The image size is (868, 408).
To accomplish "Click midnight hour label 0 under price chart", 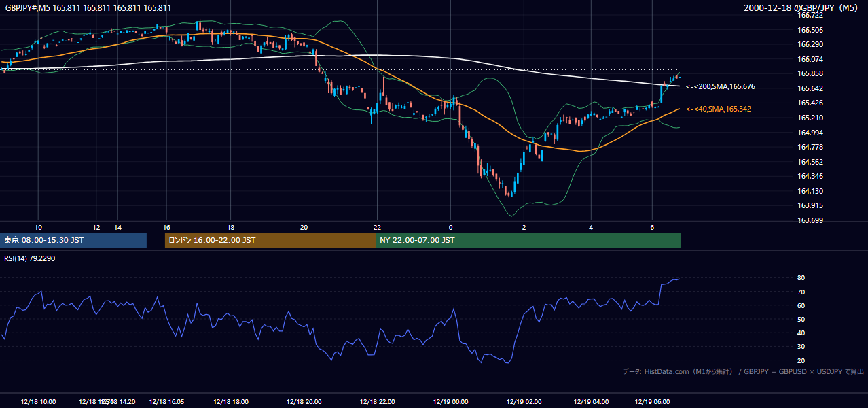I will pyautogui.click(x=450, y=227).
